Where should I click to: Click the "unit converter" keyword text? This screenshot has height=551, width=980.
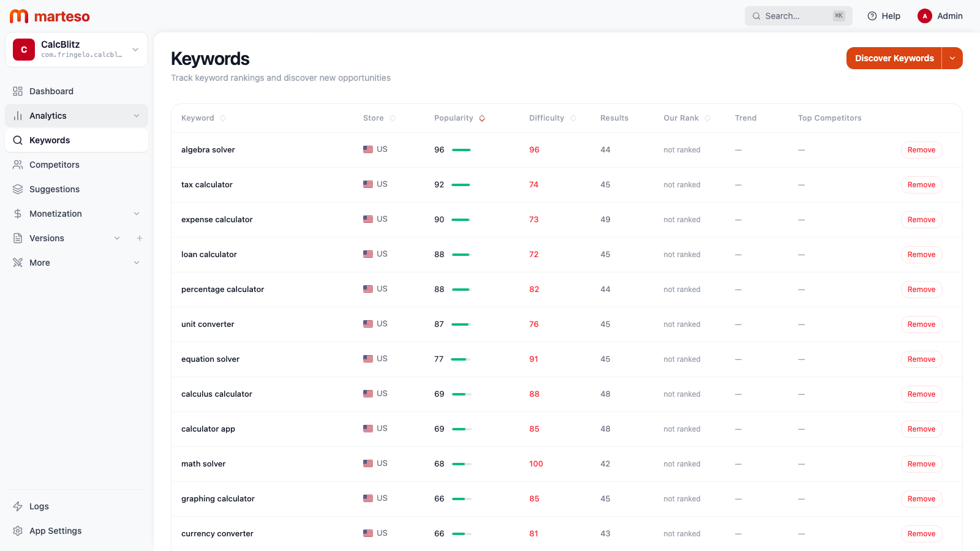(208, 324)
